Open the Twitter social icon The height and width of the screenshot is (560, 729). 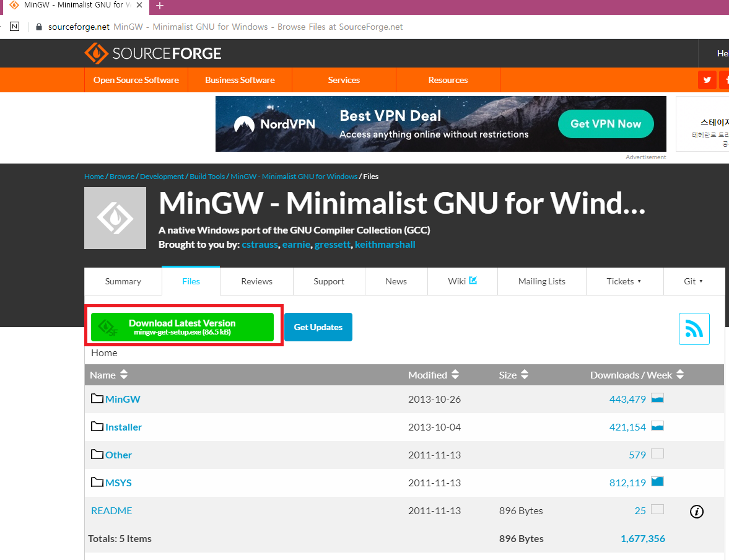707,80
